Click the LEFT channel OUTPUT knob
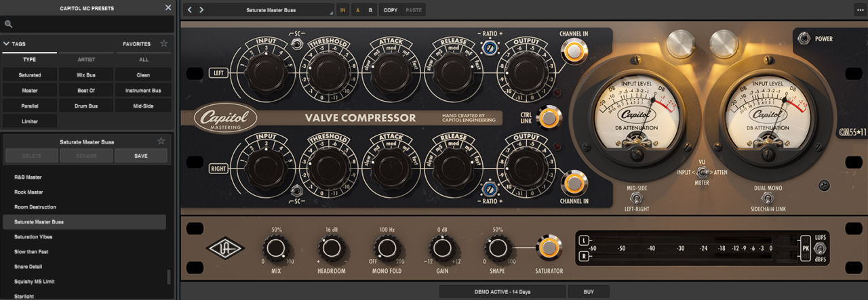Screen dimensions: 868x300 point(526,72)
